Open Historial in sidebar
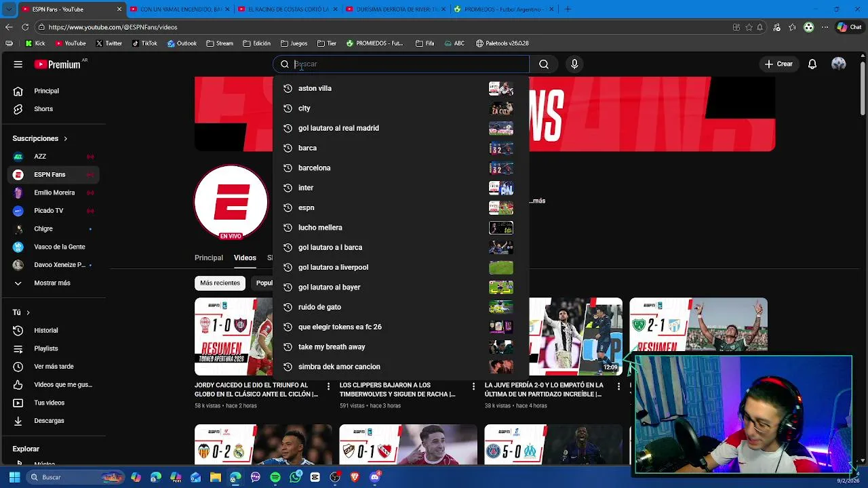The height and width of the screenshot is (488, 868). [x=53, y=331]
